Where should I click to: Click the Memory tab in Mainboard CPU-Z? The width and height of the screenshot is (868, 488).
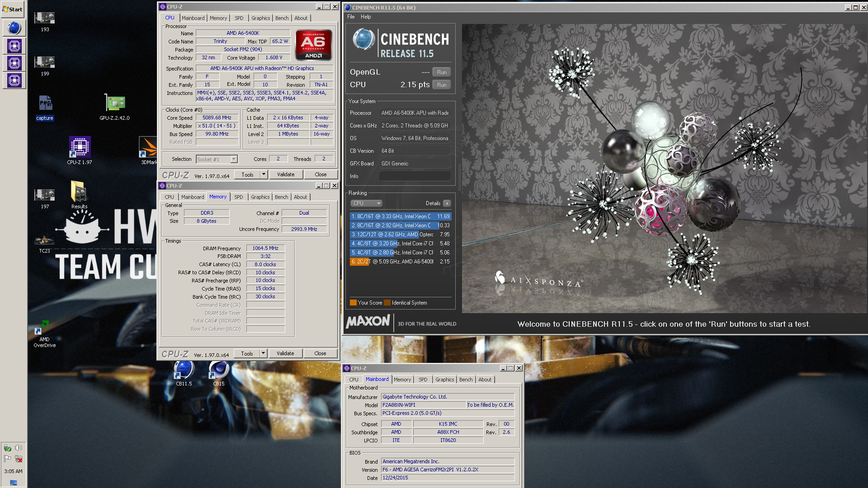(402, 380)
